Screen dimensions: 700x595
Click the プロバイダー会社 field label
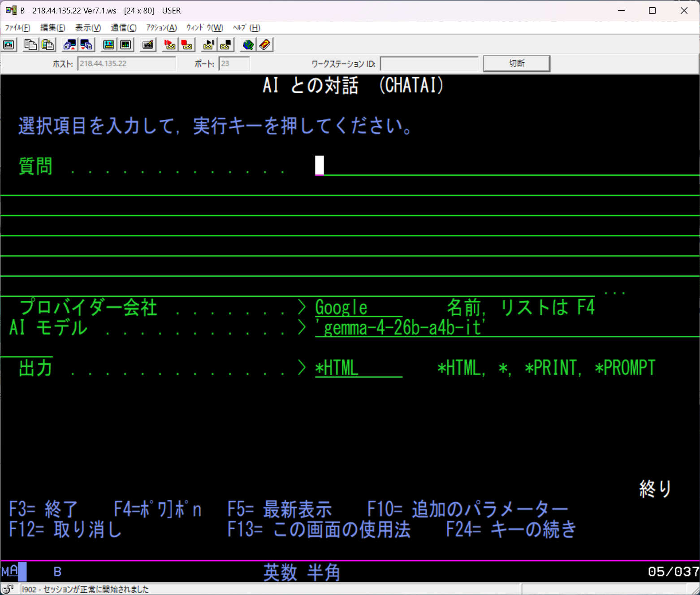pos(88,307)
